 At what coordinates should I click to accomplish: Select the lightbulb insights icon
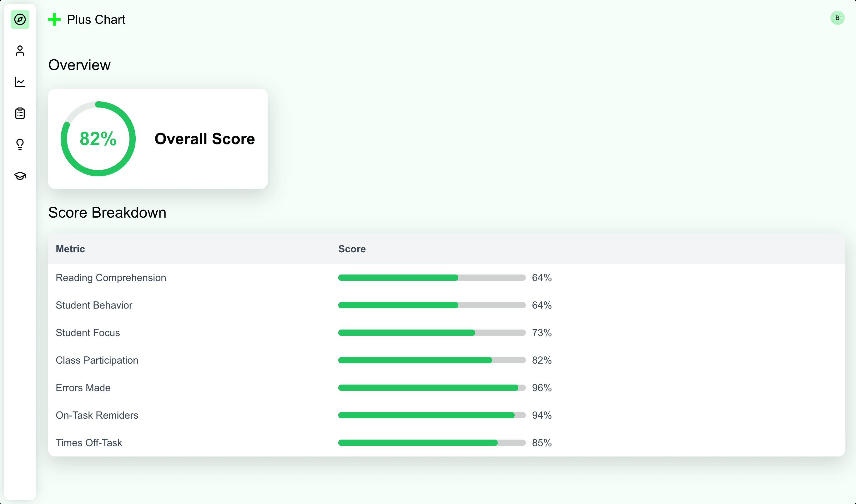[x=20, y=144]
